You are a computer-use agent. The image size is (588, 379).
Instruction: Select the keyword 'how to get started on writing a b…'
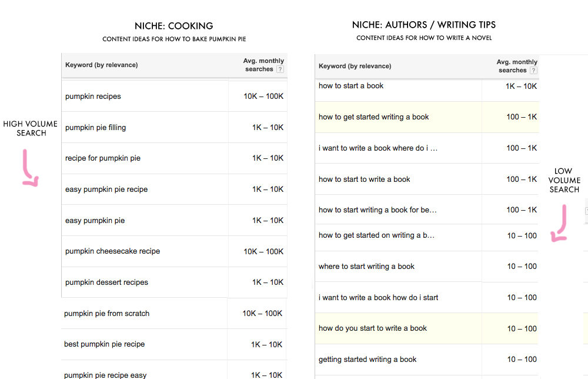pyautogui.click(x=376, y=235)
